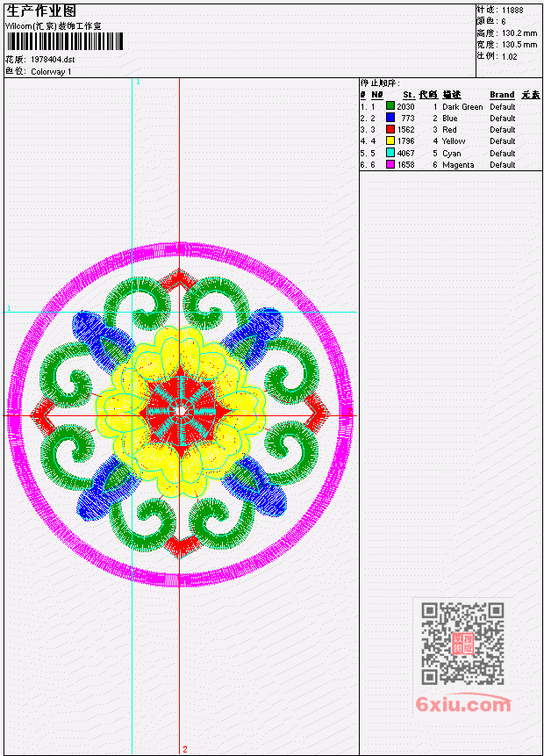Click the scale value 1.02

(x=509, y=57)
